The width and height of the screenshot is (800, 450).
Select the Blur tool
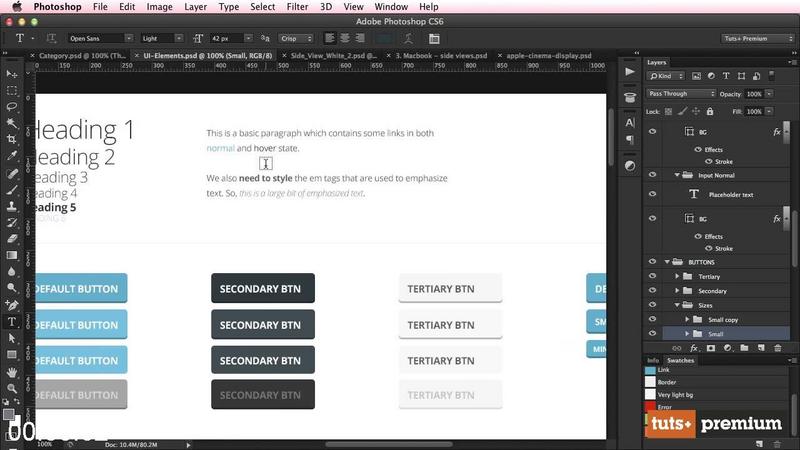coord(12,271)
